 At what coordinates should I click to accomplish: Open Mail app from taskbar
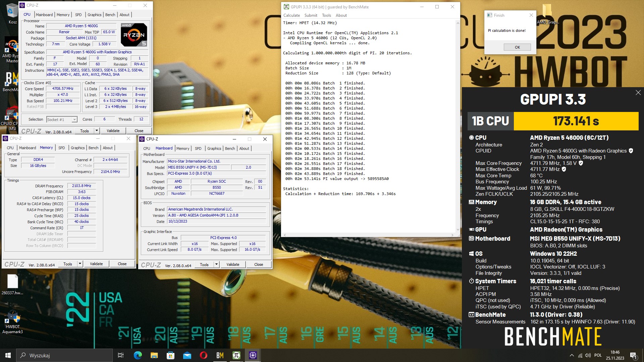pyautogui.click(x=187, y=355)
